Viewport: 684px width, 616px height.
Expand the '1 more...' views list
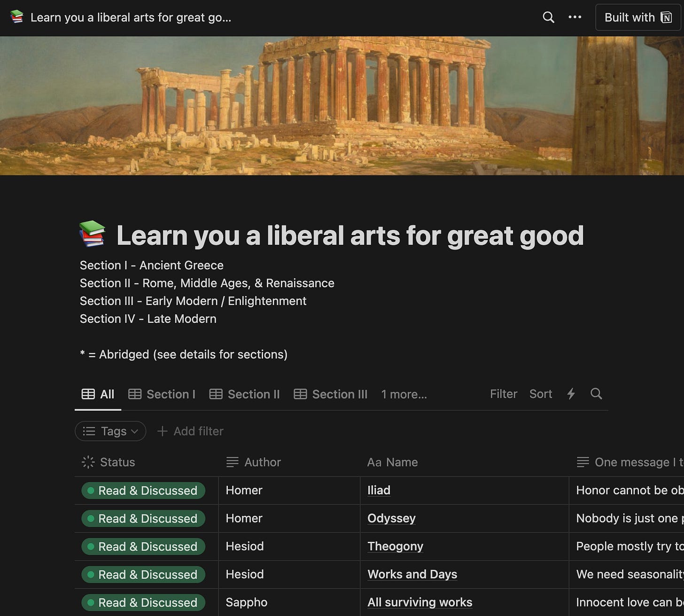pyautogui.click(x=404, y=394)
